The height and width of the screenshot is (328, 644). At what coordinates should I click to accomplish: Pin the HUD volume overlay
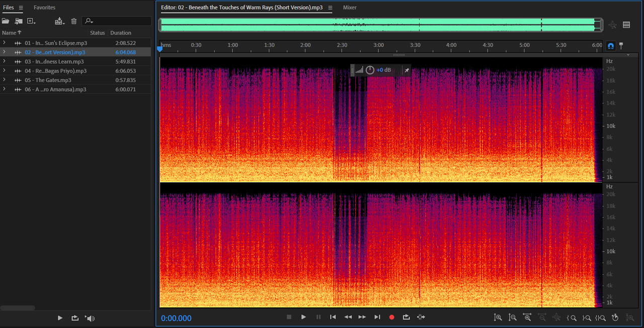tap(407, 70)
